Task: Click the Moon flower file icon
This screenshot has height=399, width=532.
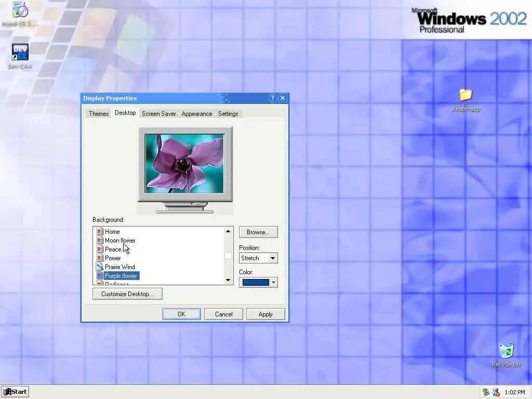Action: [100, 240]
